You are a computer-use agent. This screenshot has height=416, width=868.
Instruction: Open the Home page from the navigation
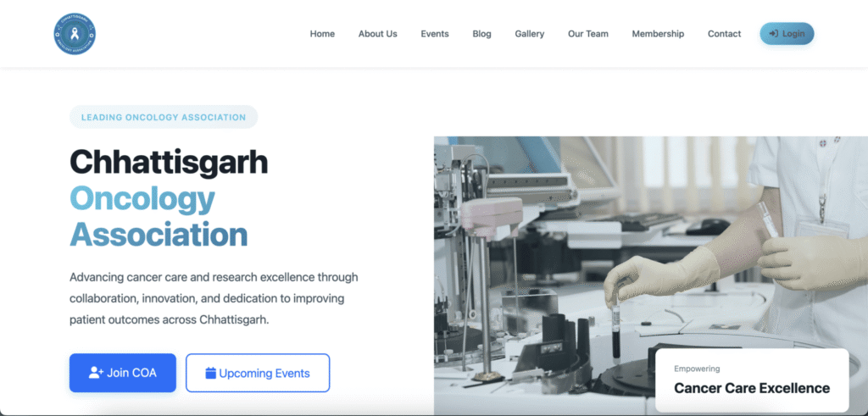pyautogui.click(x=322, y=34)
